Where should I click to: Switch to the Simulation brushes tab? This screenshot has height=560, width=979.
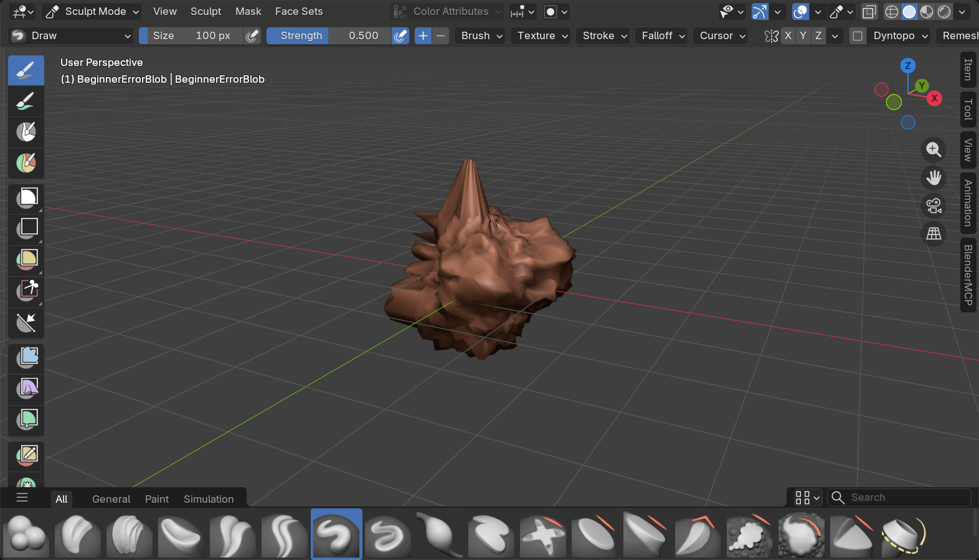[x=209, y=499]
